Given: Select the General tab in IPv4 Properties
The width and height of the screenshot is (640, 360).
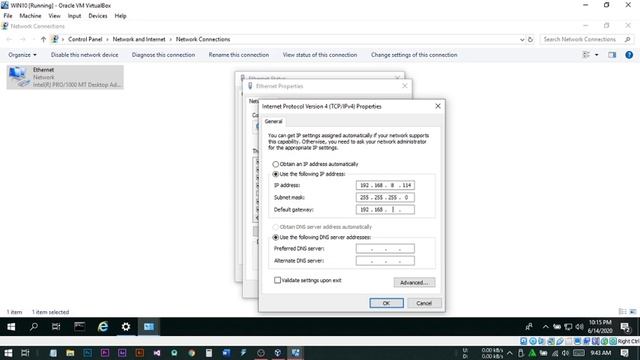Looking at the screenshot, I should tap(273, 122).
